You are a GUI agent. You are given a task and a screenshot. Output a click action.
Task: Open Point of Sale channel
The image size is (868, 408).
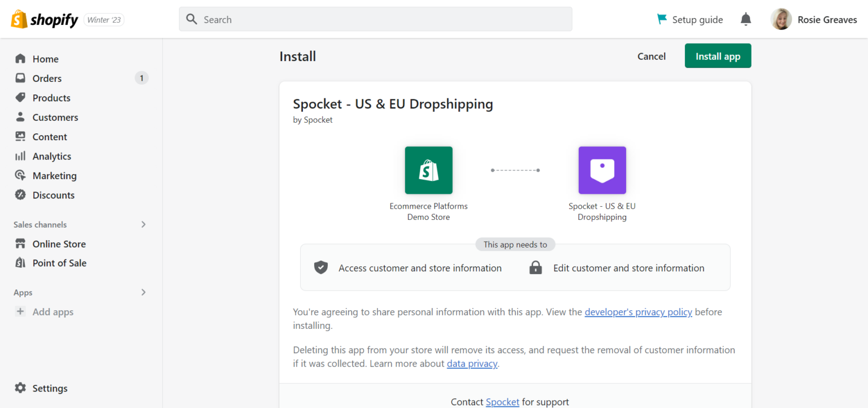(59, 263)
